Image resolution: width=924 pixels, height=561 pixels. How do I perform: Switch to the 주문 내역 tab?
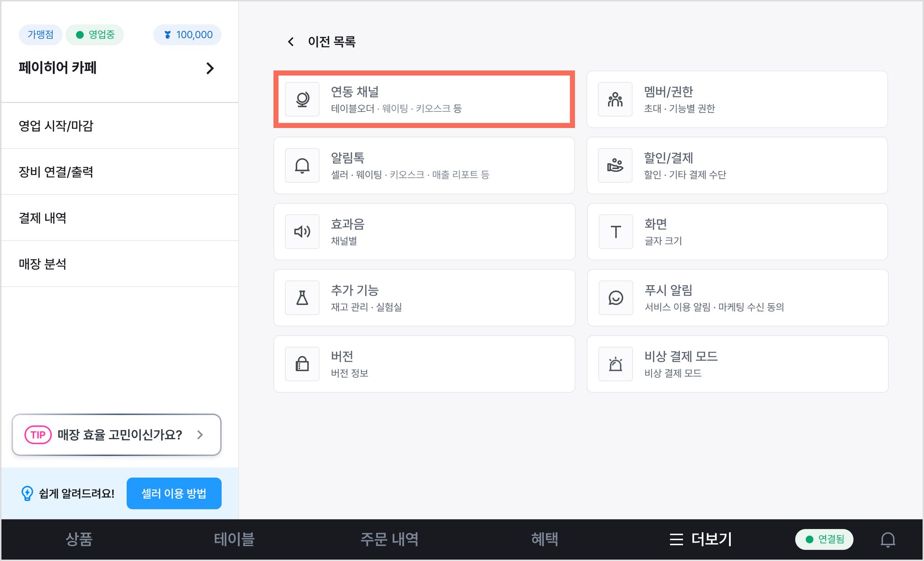pyautogui.click(x=389, y=539)
